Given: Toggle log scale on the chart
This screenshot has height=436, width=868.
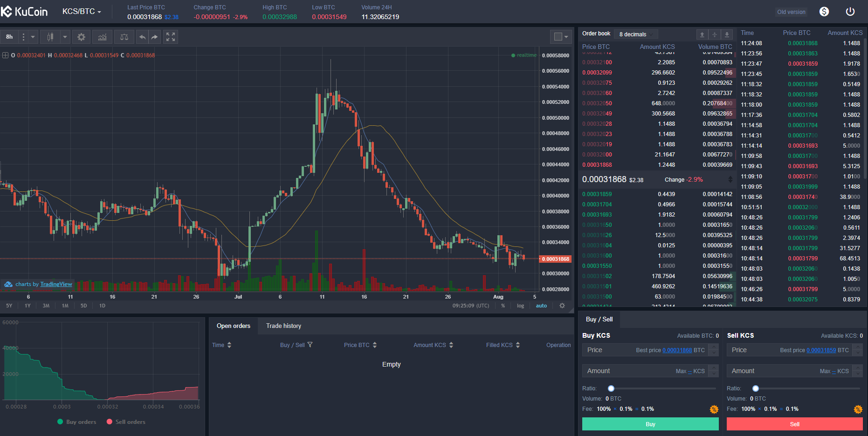Looking at the screenshot, I should pyautogui.click(x=520, y=306).
